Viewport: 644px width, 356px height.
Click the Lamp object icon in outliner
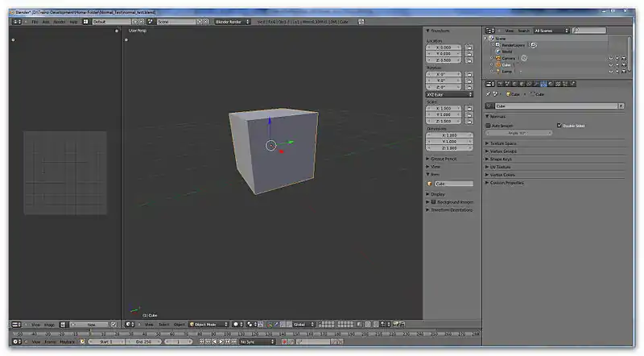[498, 72]
